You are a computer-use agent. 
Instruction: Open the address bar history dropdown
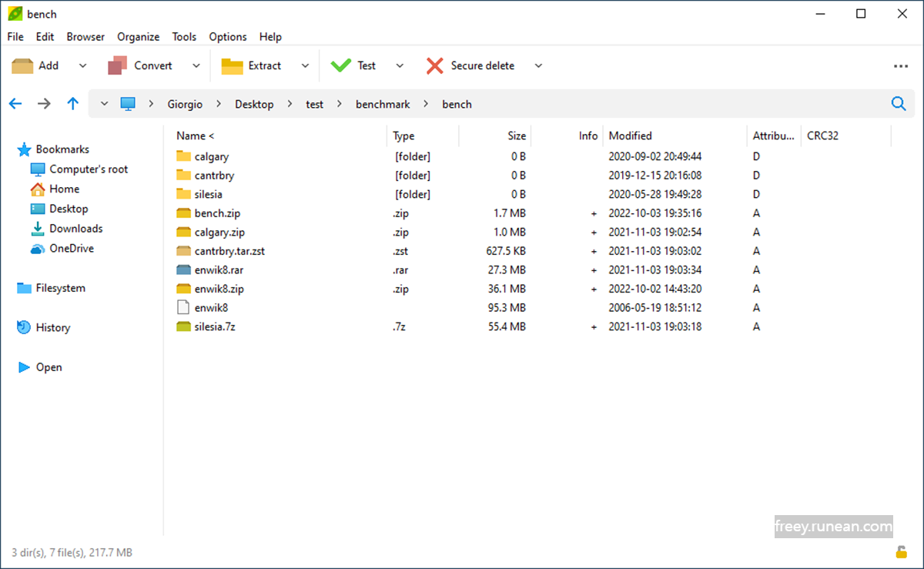[x=104, y=104]
